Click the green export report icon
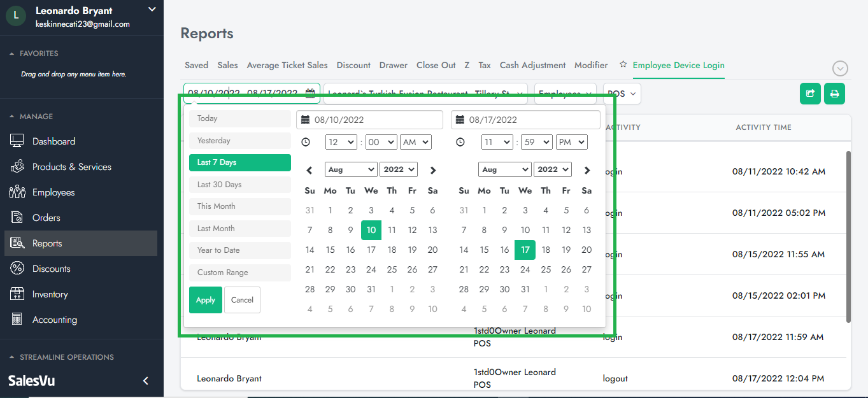This screenshot has height=398, width=868. click(x=810, y=94)
